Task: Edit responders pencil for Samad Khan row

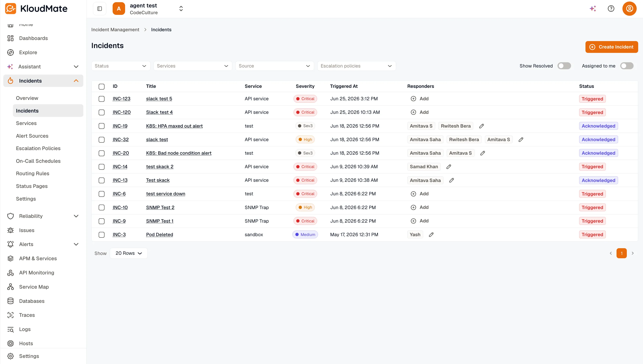Action: coord(449,167)
